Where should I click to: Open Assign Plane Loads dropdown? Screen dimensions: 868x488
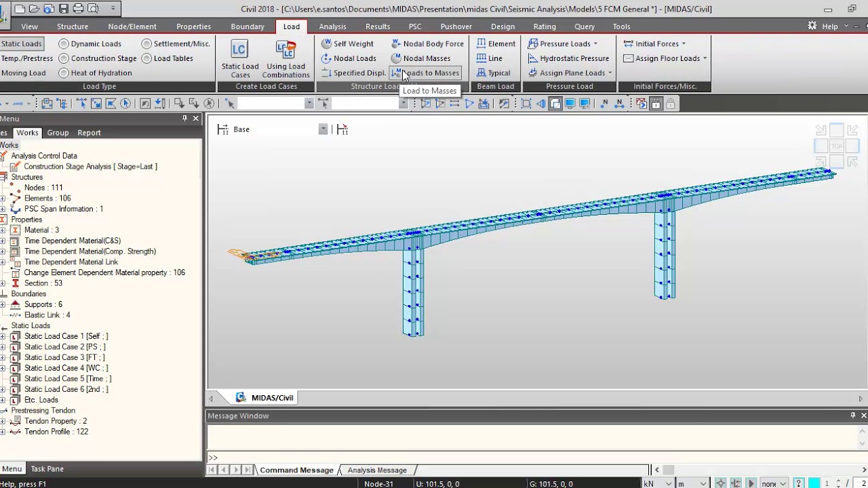click(x=570, y=73)
